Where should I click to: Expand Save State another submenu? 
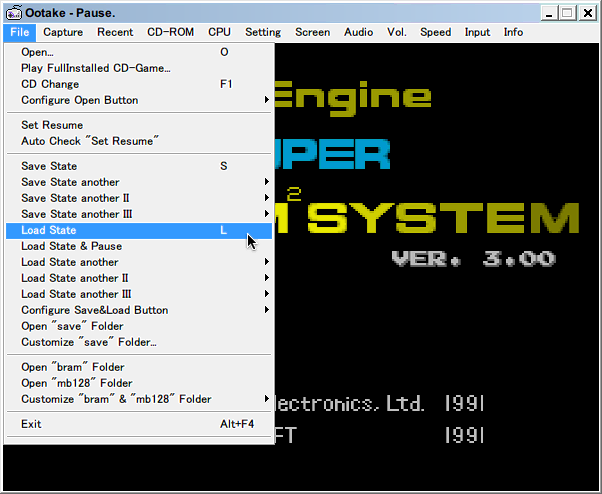coord(139,182)
